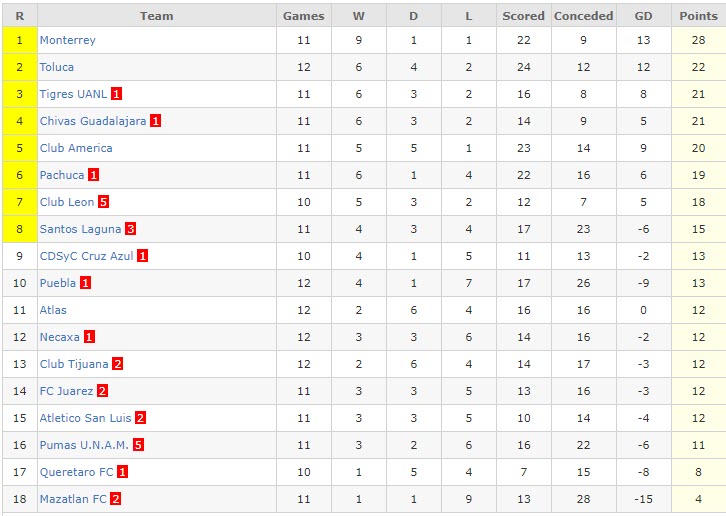Click the red badge next to Club Tijuana
The height and width of the screenshot is (516, 726).
click(118, 364)
